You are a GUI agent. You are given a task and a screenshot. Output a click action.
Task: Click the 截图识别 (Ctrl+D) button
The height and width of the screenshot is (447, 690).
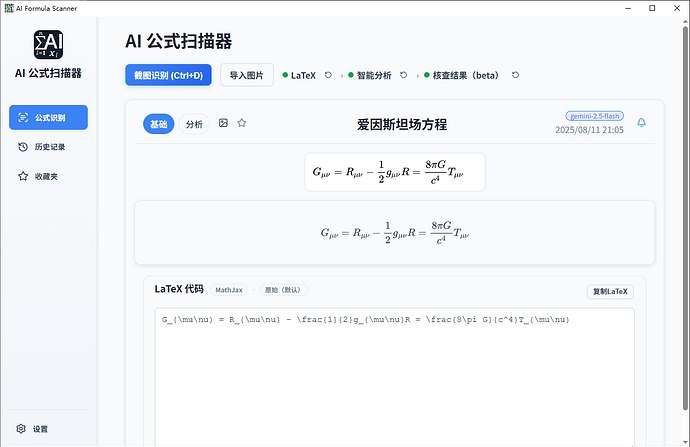169,75
